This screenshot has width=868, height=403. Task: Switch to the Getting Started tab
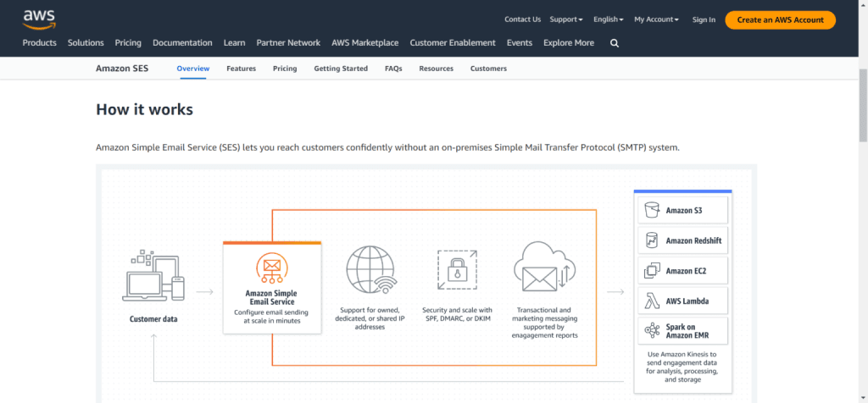tap(341, 69)
